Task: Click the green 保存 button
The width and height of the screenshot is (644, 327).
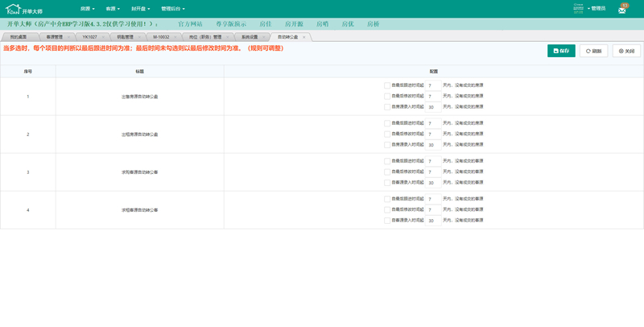Action: (561, 51)
